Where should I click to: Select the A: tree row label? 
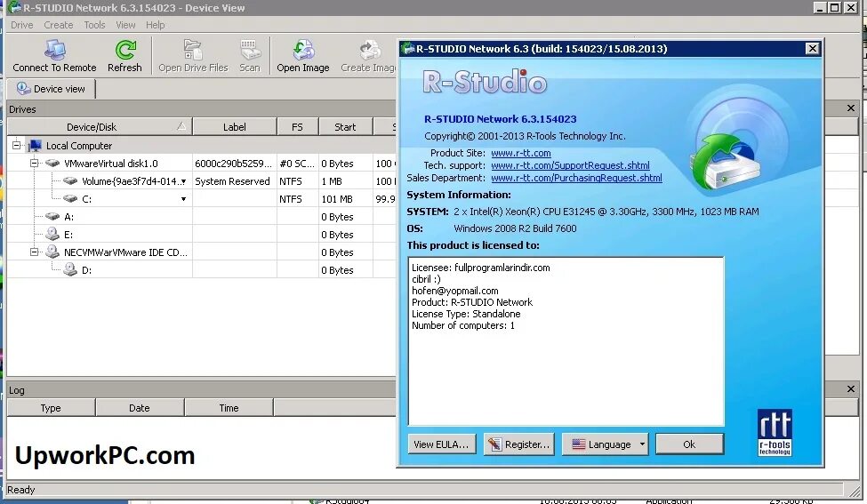(x=68, y=217)
